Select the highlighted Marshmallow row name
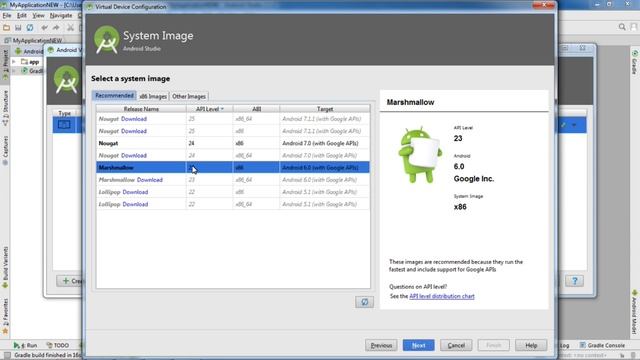This screenshot has width=640, height=360. point(116,168)
